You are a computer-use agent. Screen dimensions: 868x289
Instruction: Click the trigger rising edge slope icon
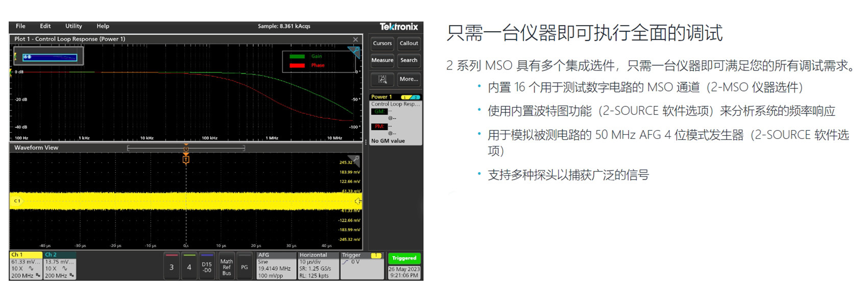click(346, 262)
